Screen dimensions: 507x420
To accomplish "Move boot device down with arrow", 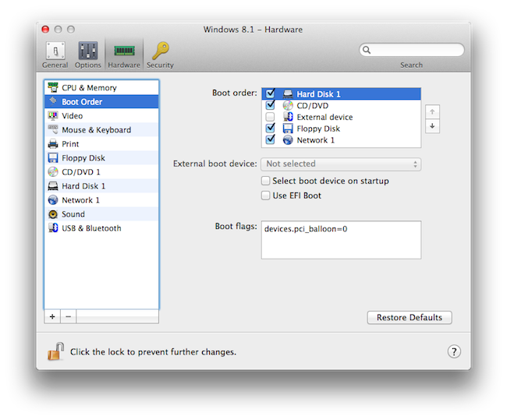I will click(432, 126).
